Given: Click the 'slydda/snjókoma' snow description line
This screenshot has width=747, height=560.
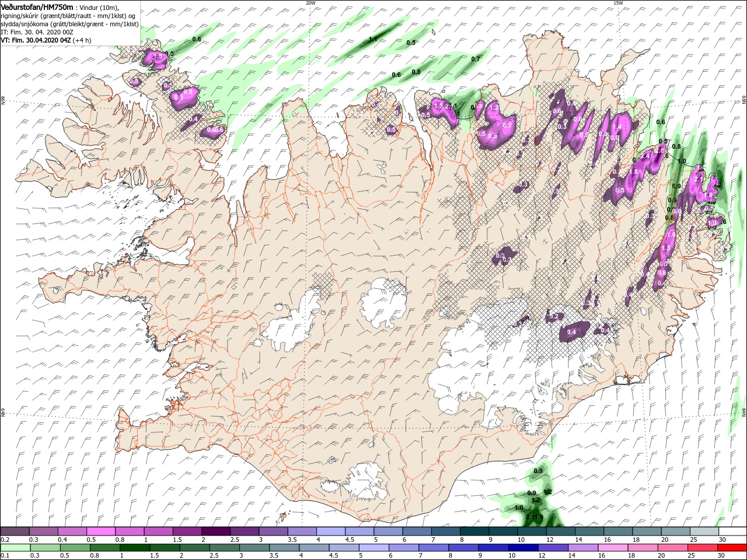Looking at the screenshot, I should (x=69, y=23).
